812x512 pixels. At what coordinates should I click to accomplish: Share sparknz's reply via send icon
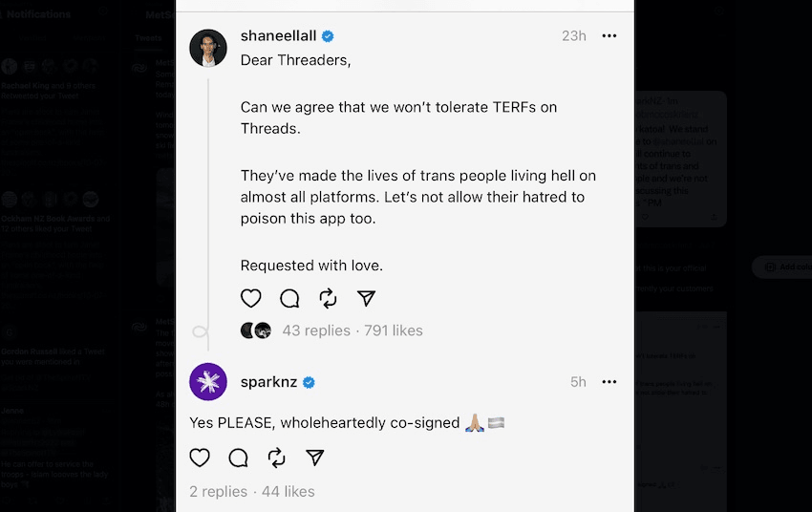tap(315, 458)
